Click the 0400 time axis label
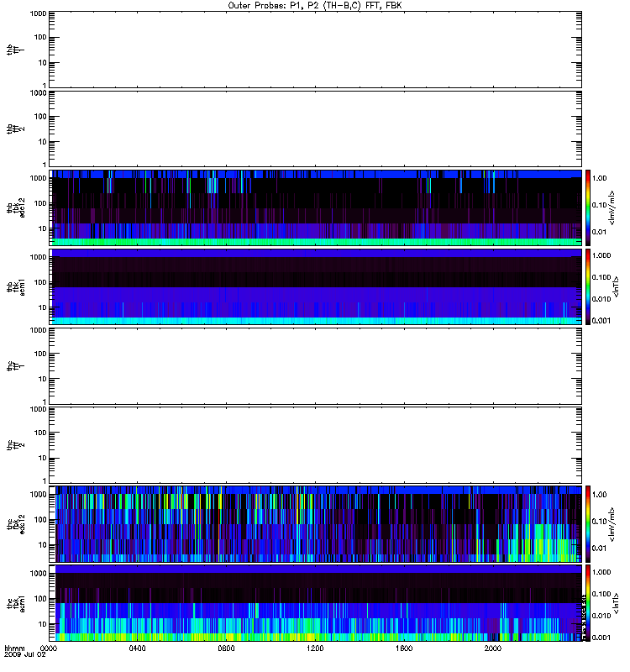This screenshot has height=672, width=630. pos(137,648)
